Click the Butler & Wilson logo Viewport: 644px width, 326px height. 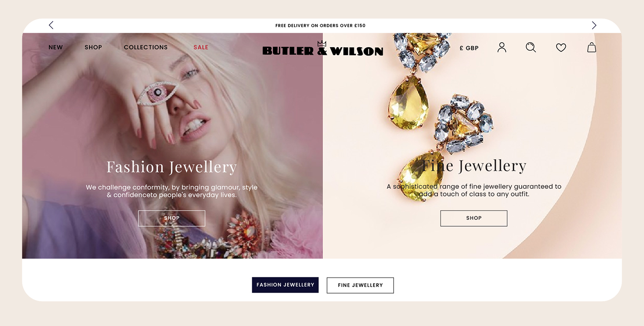[x=323, y=49]
